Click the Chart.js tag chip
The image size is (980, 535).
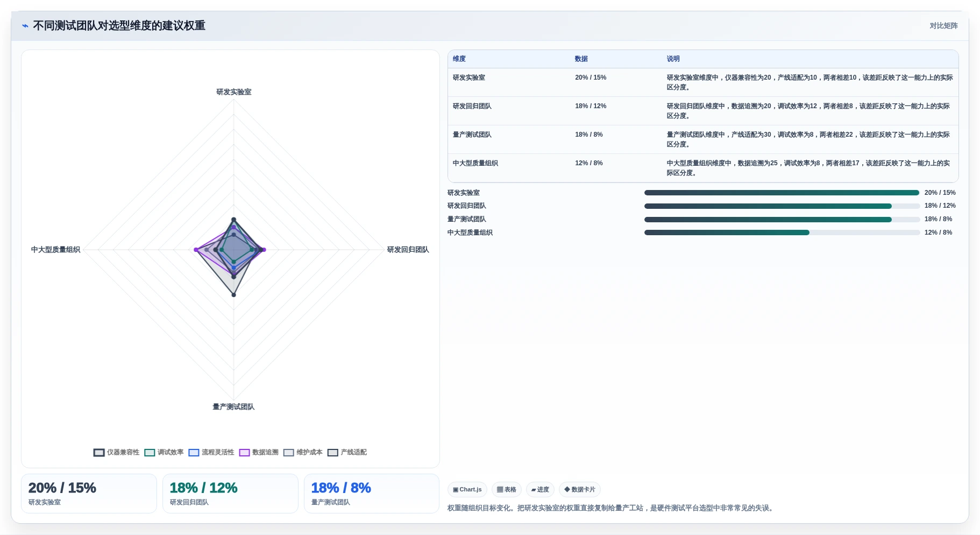coord(467,489)
